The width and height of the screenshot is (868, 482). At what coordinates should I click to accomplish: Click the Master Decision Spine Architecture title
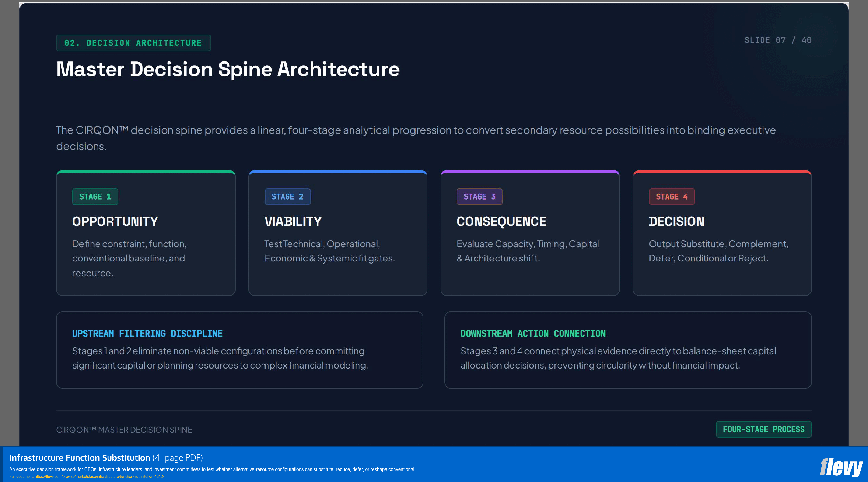pyautogui.click(x=228, y=69)
